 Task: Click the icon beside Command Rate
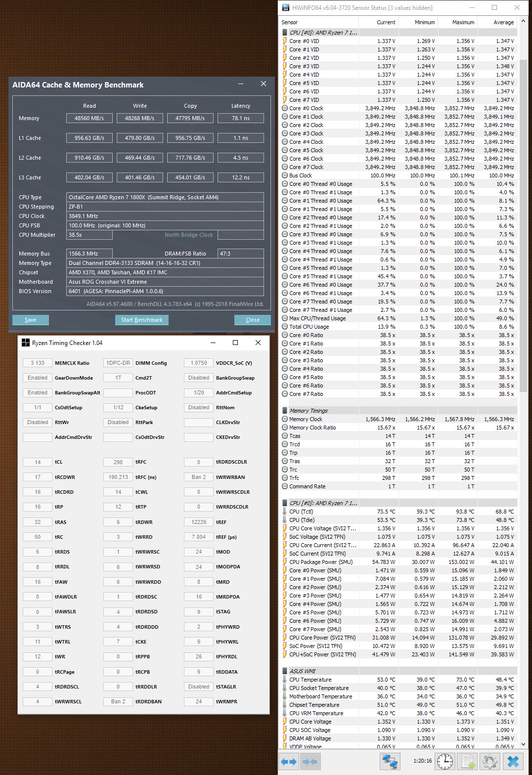(285, 486)
